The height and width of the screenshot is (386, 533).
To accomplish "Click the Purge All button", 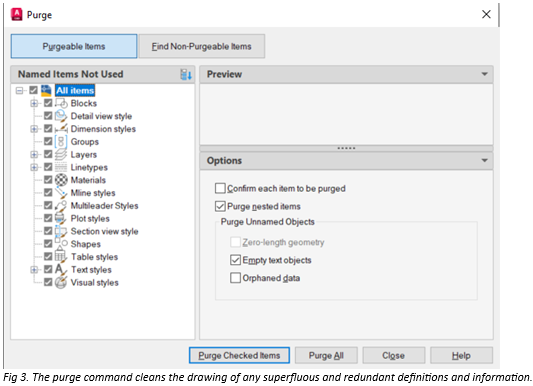I will pyautogui.click(x=326, y=355).
